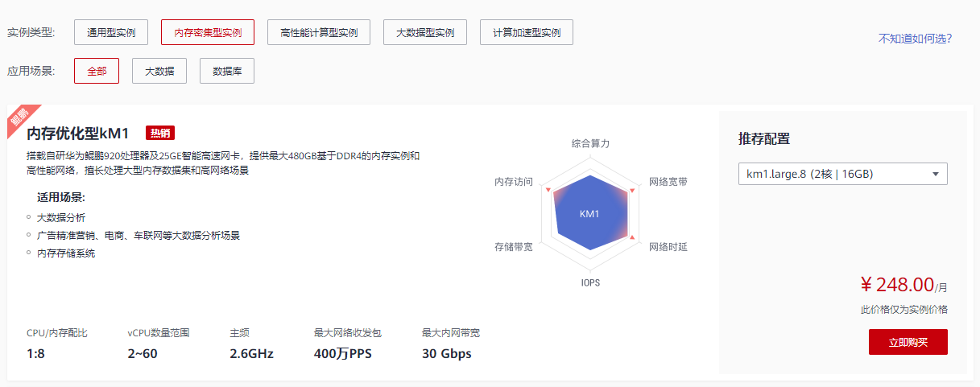Click the 大数据分析 scenario bullet
The image size is (980, 387).
pyautogui.click(x=61, y=217)
